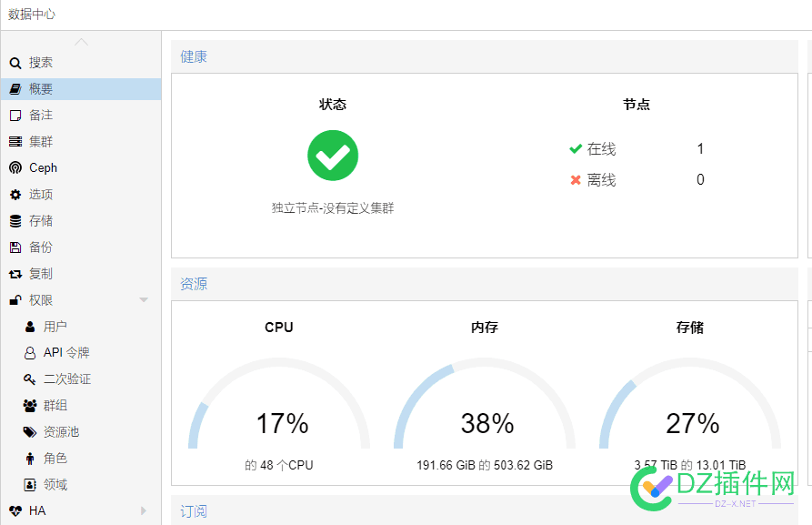812x525 pixels.
Task: Click the CPU usage gauge
Action: tap(279, 409)
